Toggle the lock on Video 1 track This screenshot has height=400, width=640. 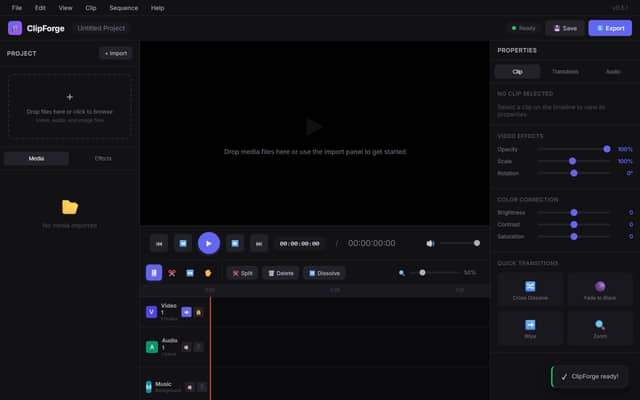click(199, 312)
